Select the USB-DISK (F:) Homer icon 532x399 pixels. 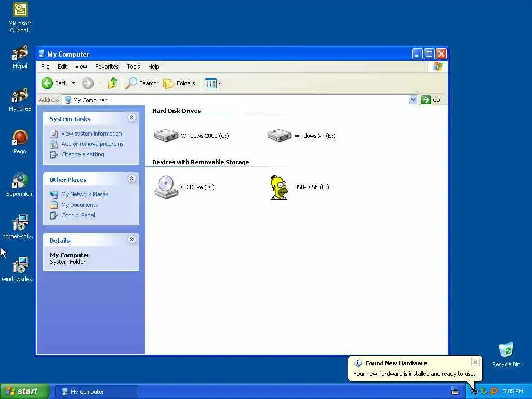pyautogui.click(x=279, y=187)
